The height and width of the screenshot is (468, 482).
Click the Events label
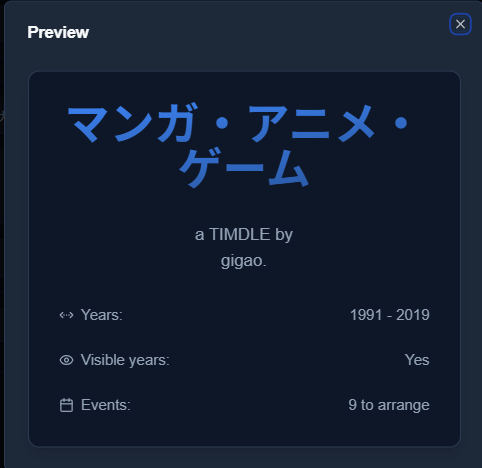106,405
